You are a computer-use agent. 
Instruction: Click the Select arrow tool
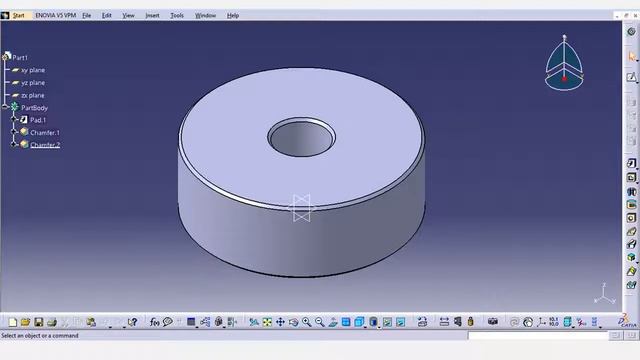coord(631,56)
